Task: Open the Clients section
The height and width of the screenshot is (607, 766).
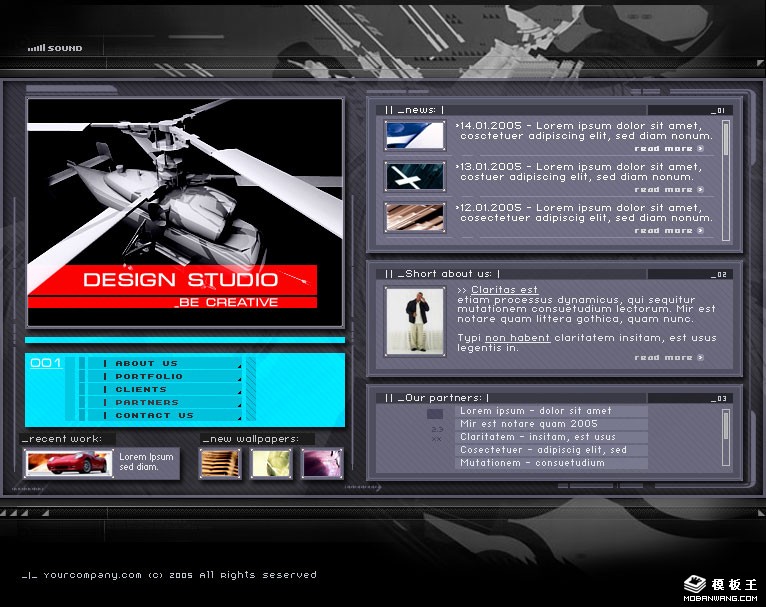Action: click(141, 389)
